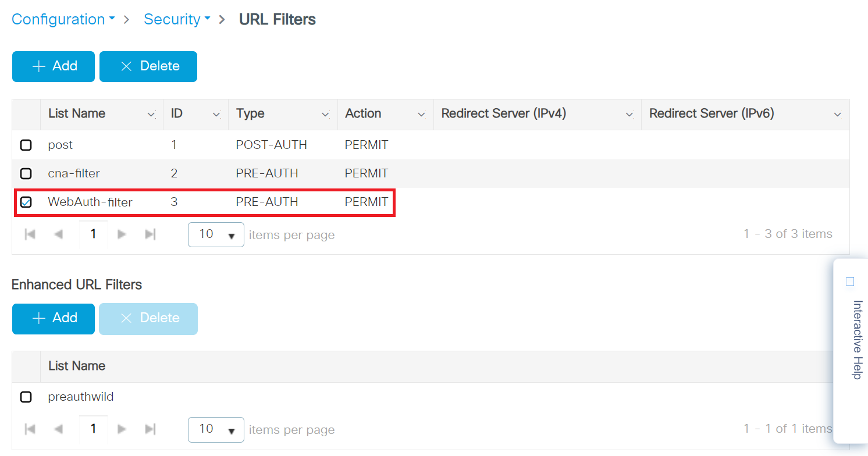Go to last page in URL Filters pager

(x=150, y=234)
